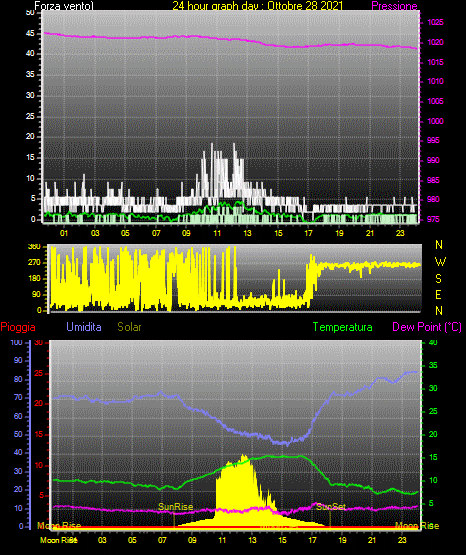Viewport: 466px width, 555px height.
Task: Click the SunSet marker on the lower graph
Action: tap(330, 507)
